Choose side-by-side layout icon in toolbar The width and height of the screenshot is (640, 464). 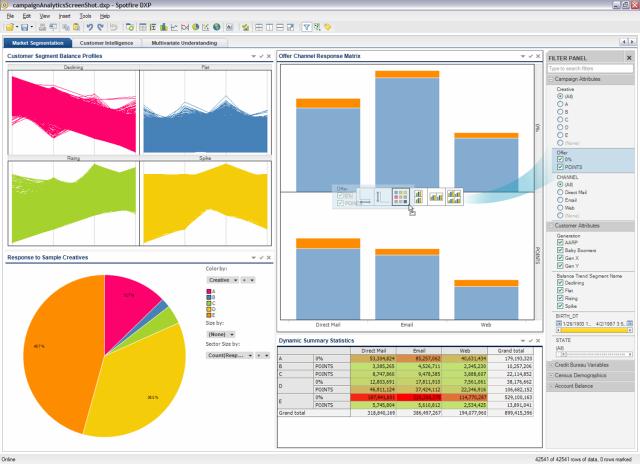[x=269, y=27]
